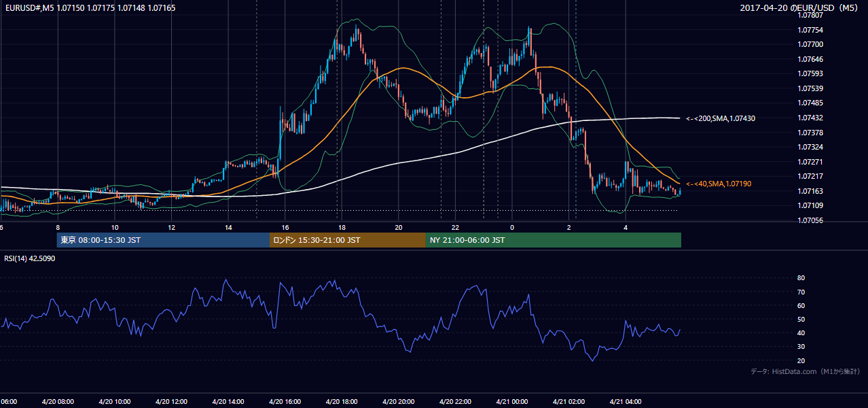Click price axis value 1.07485
This screenshot has width=868, height=408.
click(811, 103)
